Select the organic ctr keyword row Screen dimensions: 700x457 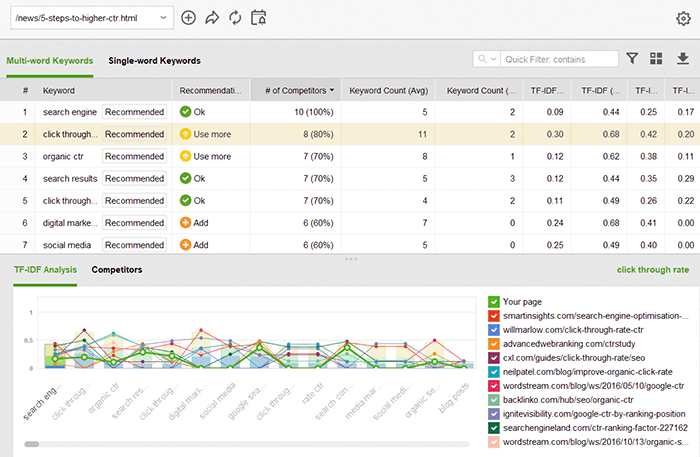(350, 156)
